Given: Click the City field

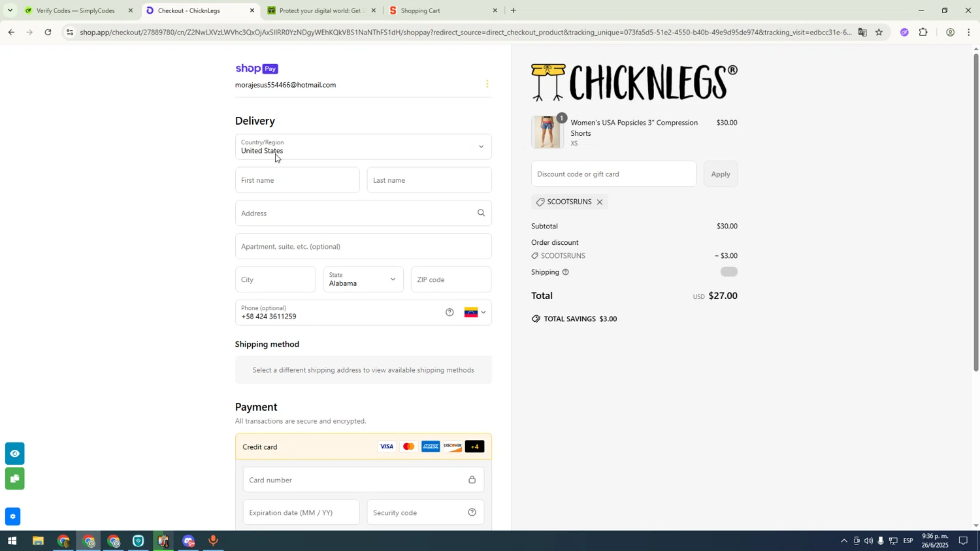Looking at the screenshot, I should click(275, 279).
